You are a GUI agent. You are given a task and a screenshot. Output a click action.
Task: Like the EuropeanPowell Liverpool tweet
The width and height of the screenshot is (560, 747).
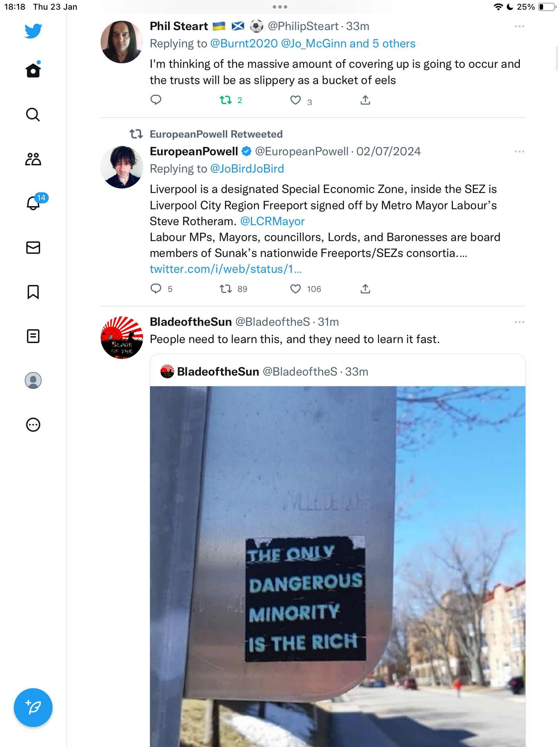click(x=295, y=289)
